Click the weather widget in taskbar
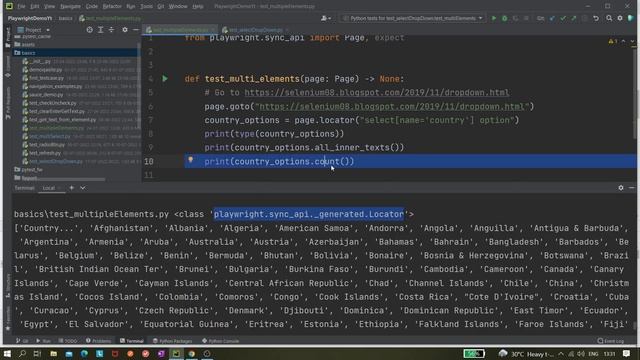640x360 pixels. point(527,353)
